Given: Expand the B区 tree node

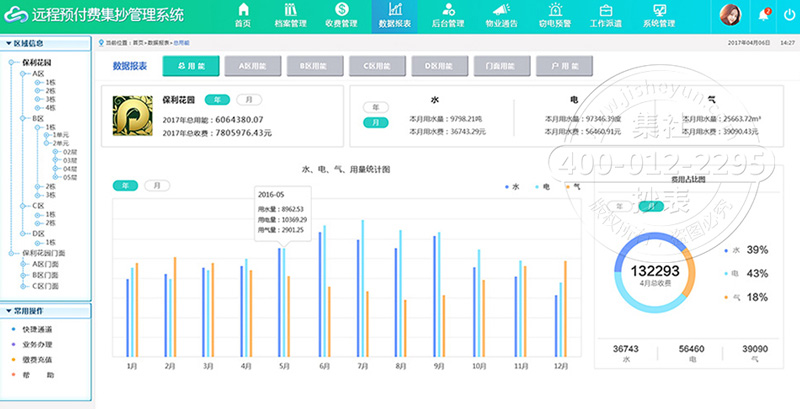Looking at the screenshot, I should tap(27, 118).
